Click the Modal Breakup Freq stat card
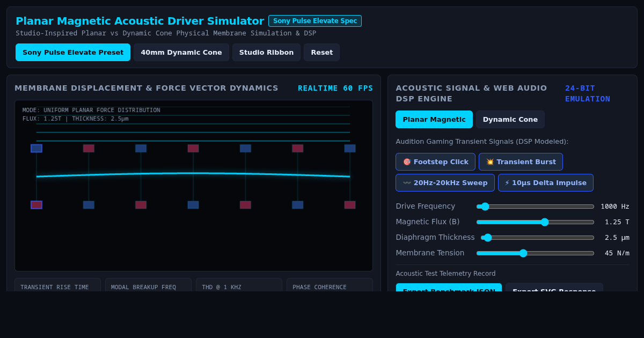The width and height of the screenshot is (644, 338). [148, 285]
